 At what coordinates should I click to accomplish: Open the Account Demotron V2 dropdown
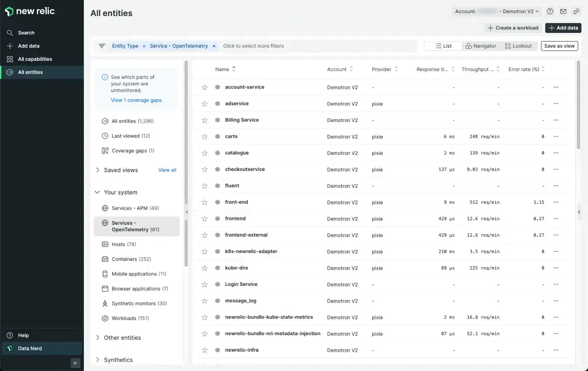click(x=496, y=11)
